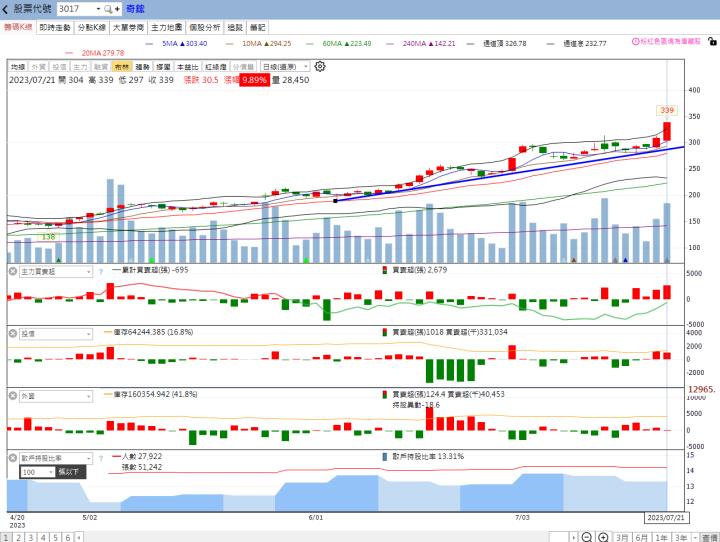Click the 339 price label on last candle

coord(667,110)
